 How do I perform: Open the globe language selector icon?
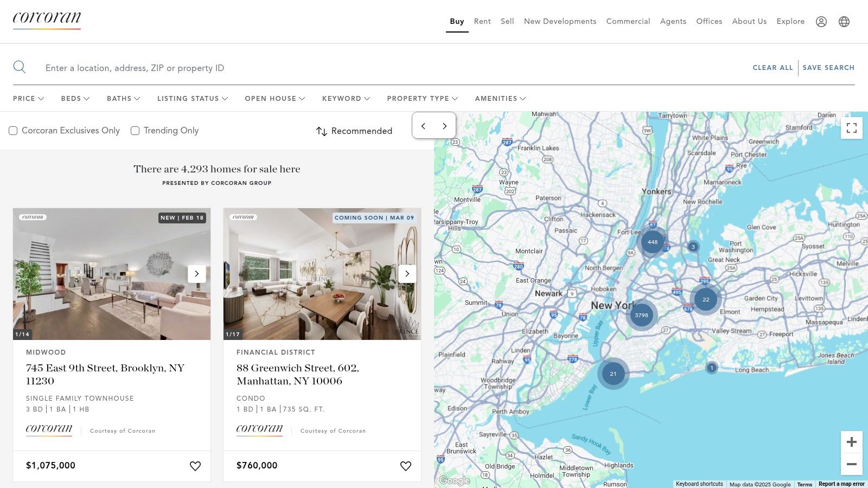tap(844, 22)
